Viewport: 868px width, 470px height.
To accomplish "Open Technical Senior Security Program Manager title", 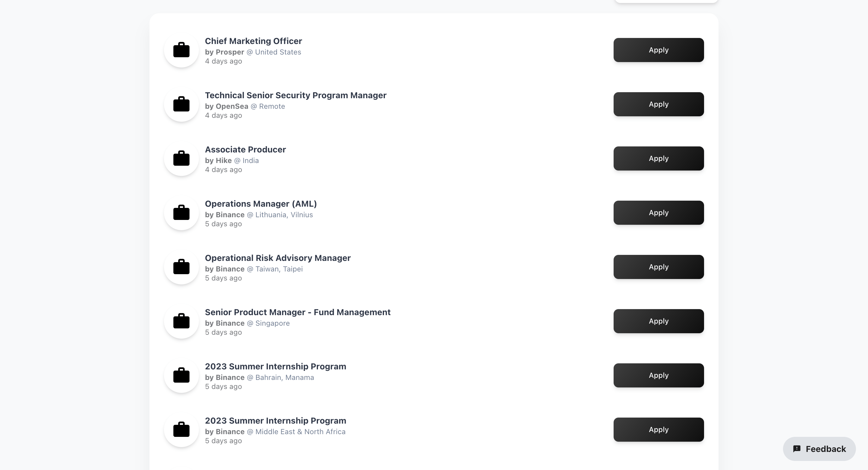I will tap(295, 95).
